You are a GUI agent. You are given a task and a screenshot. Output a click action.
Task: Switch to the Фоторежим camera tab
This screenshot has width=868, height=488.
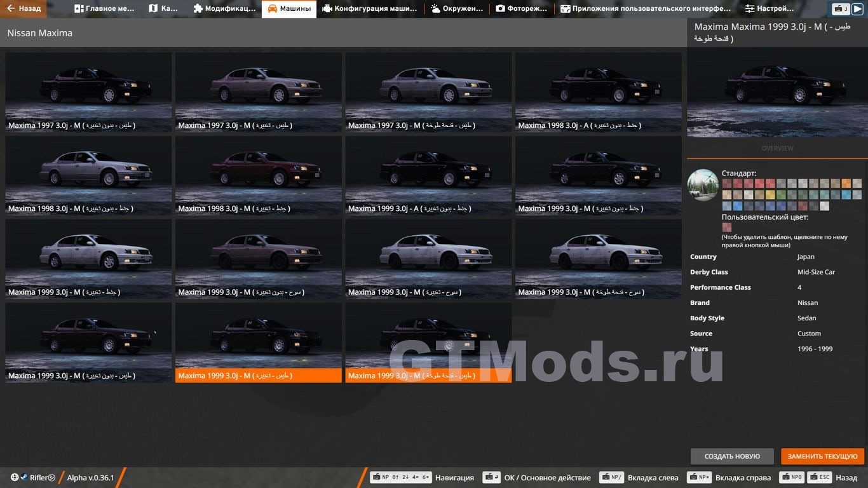(x=522, y=9)
